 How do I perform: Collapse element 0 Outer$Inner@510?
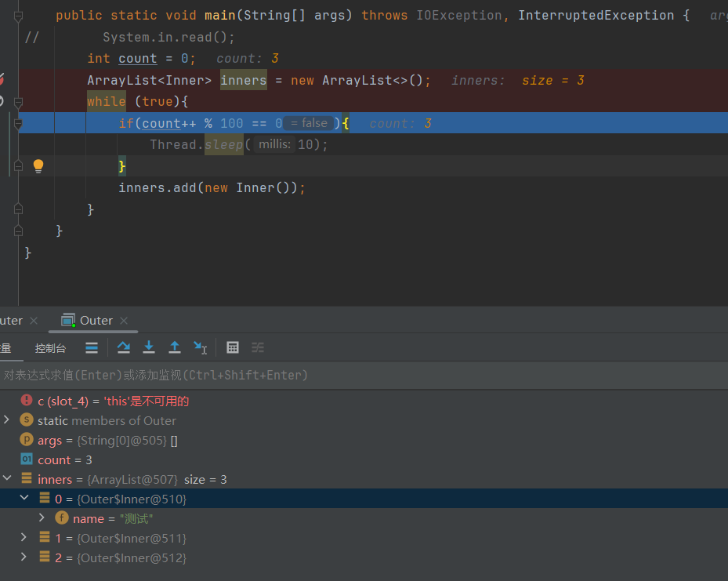(x=24, y=498)
